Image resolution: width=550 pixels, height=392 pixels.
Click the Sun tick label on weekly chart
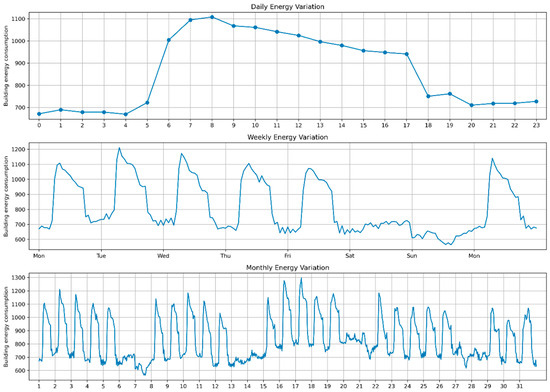412,256
